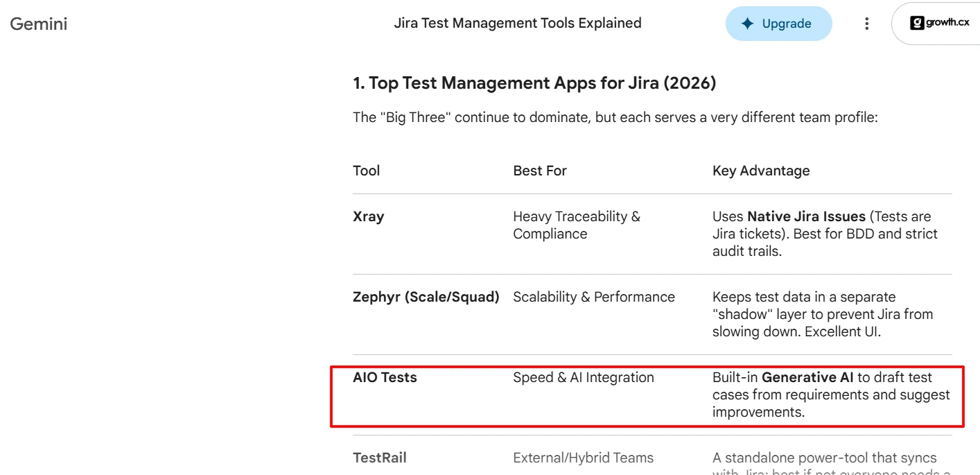Viewport: 980px width, 475px height.
Task: Click the Zephyr 'shadow layer' advantage text
Action: tap(823, 314)
